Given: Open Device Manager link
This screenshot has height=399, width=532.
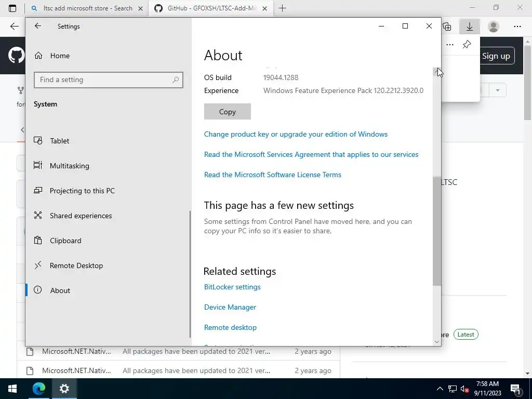Looking at the screenshot, I should [x=230, y=307].
